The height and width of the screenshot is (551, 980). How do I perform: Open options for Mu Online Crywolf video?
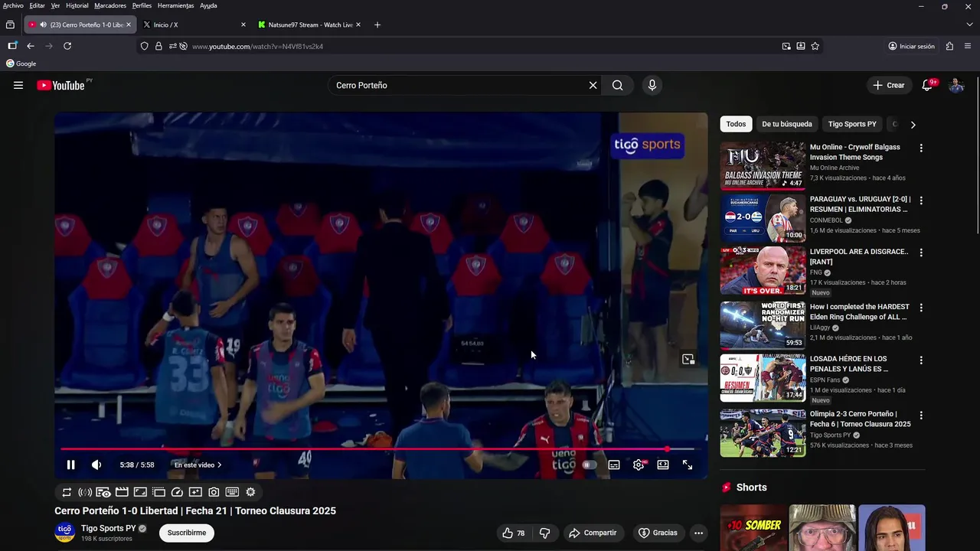[x=921, y=148]
